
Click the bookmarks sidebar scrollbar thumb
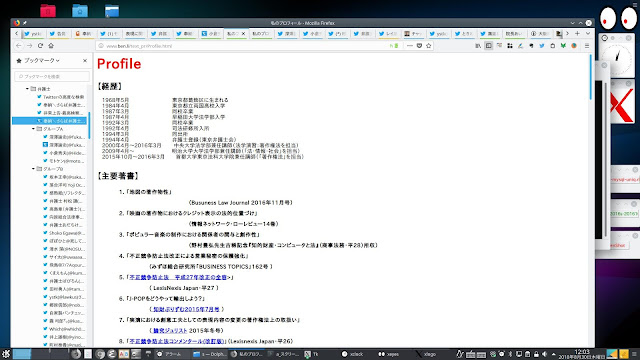[89, 126]
